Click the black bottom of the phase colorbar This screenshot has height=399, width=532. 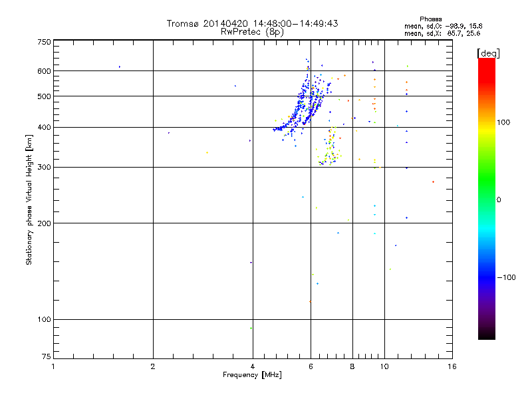click(x=487, y=334)
